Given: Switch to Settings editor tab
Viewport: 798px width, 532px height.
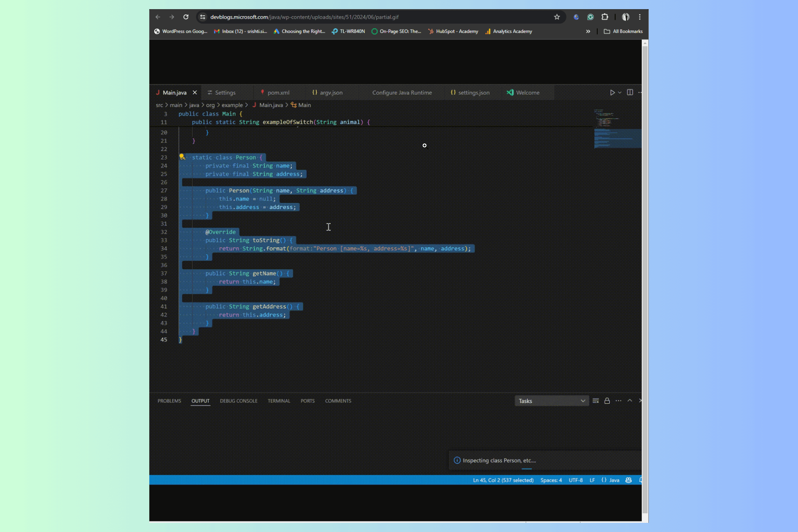Looking at the screenshot, I should pos(225,93).
